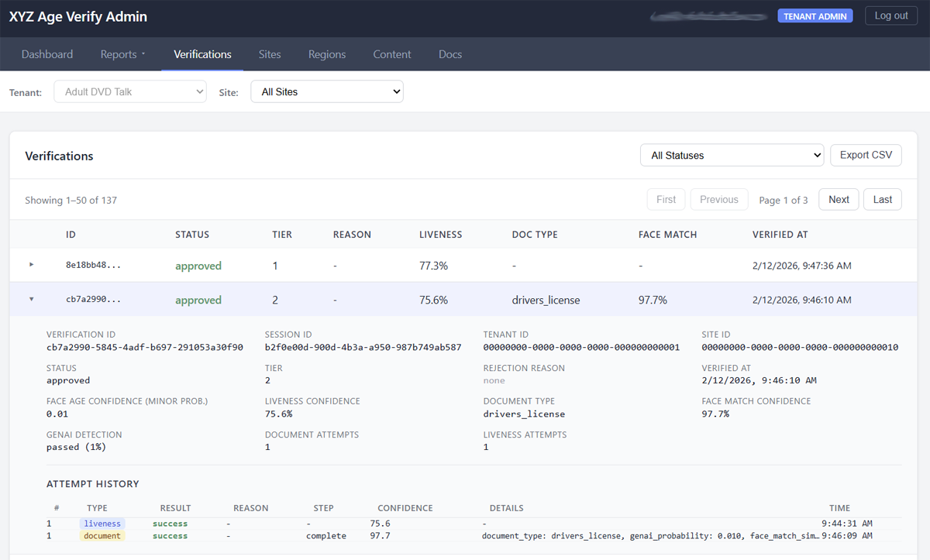Jump to the Last page

pyautogui.click(x=883, y=199)
